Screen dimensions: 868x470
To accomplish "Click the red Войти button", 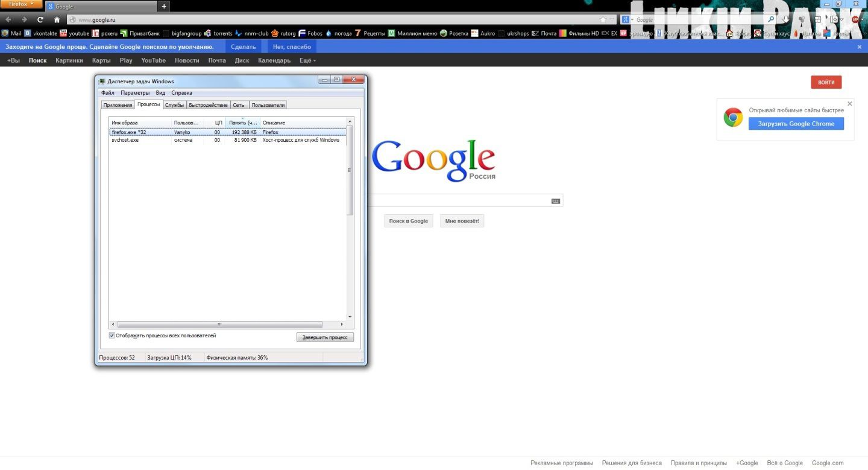I will [x=826, y=82].
